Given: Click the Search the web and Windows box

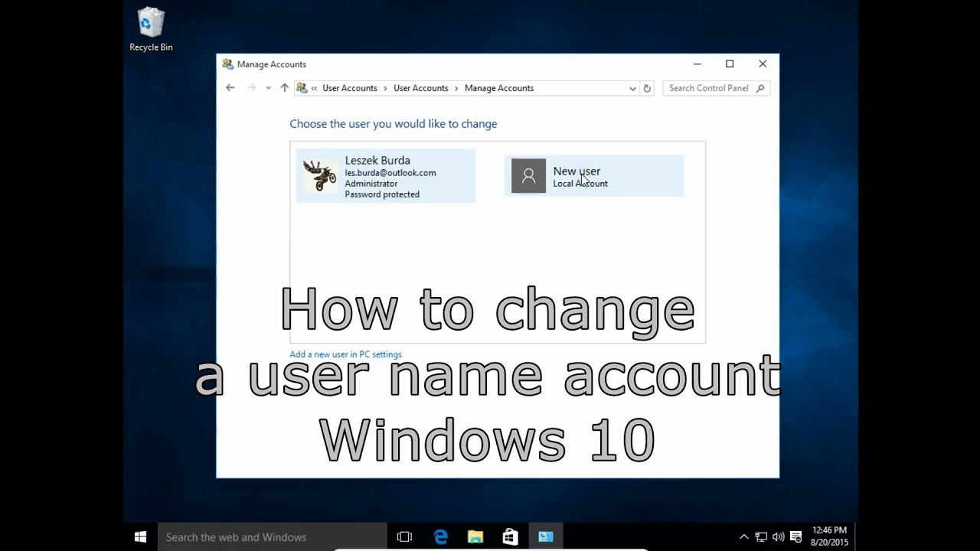Looking at the screenshot, I should (272, 537).
